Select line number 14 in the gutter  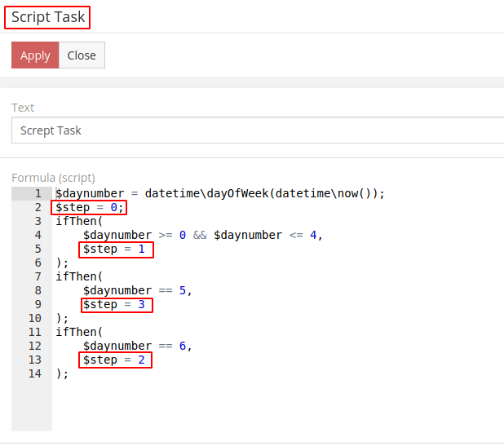coord(34,374)
